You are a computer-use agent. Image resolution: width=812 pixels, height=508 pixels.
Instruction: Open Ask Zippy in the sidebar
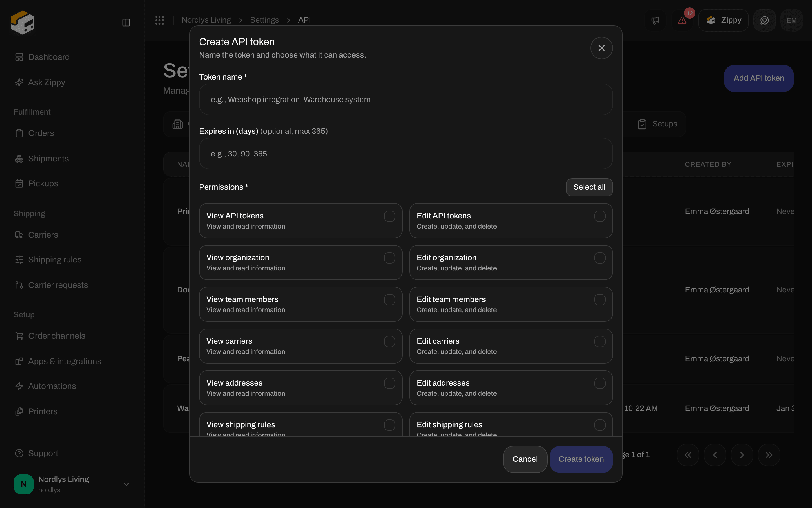point(72,82)
